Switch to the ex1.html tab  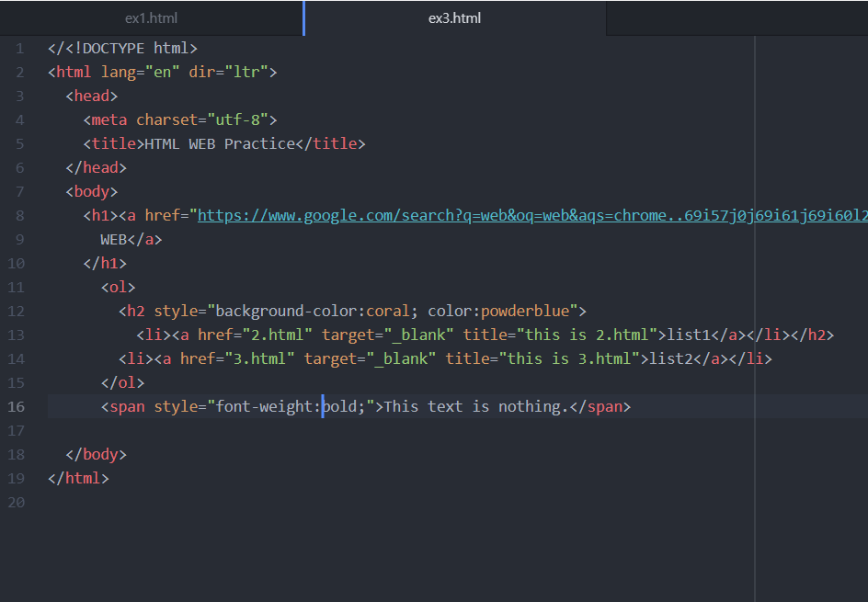click(151, 18)
